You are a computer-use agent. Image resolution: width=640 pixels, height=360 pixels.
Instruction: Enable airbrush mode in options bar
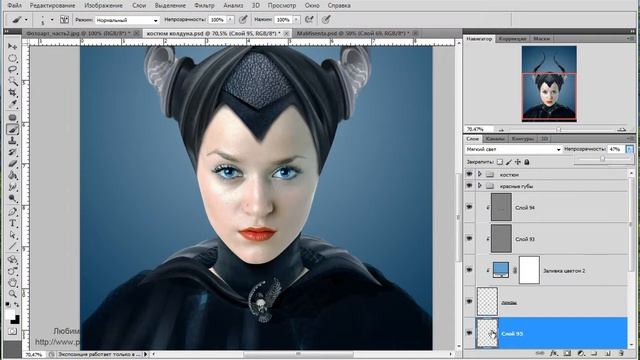(x=309, y=20)
